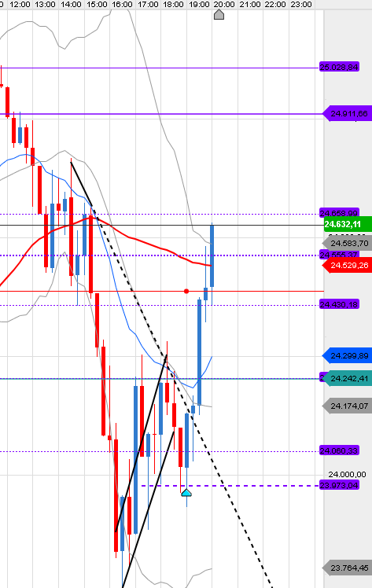Select the 24.658,99 price label
Image resolution: width=372 pixels, height=588 pixels.
point(339,213)
